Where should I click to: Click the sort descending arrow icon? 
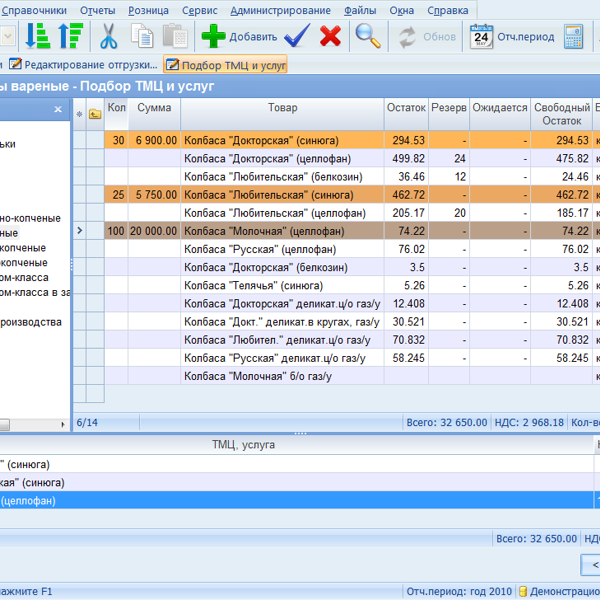(x=38, y=37)
